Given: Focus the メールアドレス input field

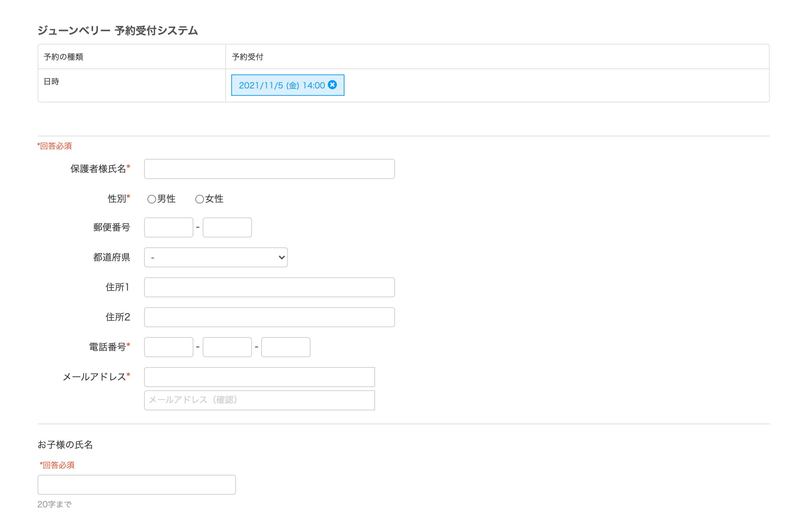Looking at the screenshot, I should [x=260, y=377].
